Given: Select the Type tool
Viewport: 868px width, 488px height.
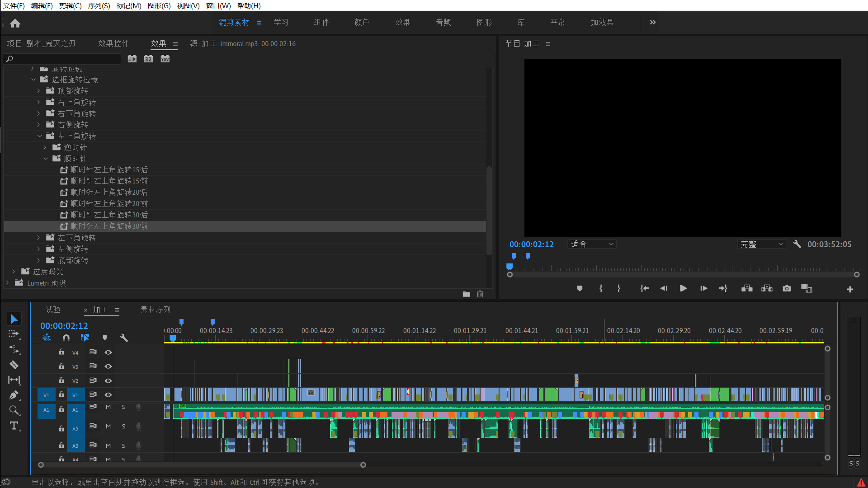Looking at the screenshot, I should pos(14,426).
